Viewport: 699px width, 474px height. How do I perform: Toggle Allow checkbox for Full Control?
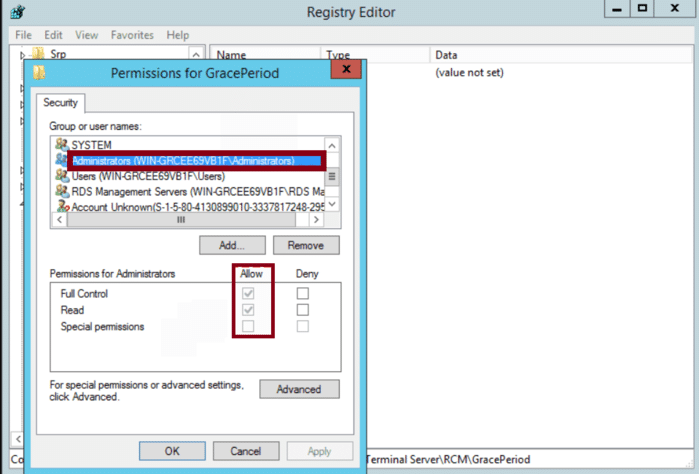pyautogui.click(x=248, y=293)
